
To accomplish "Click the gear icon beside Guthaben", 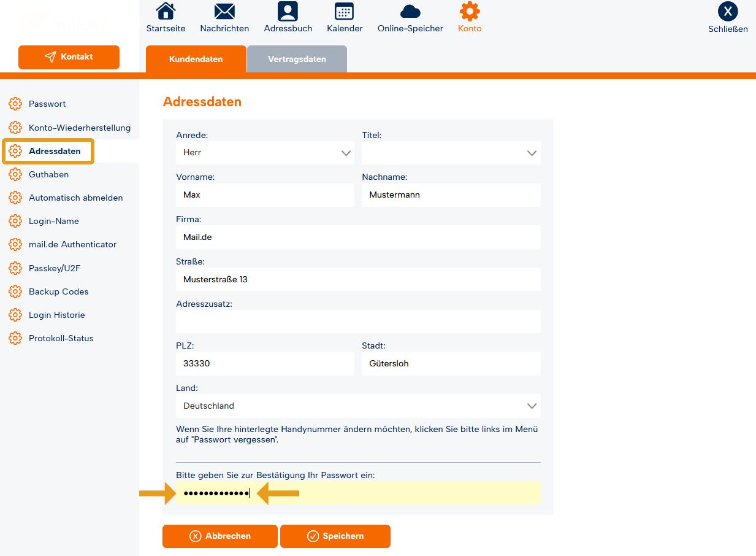I will [x=15, y=174].
